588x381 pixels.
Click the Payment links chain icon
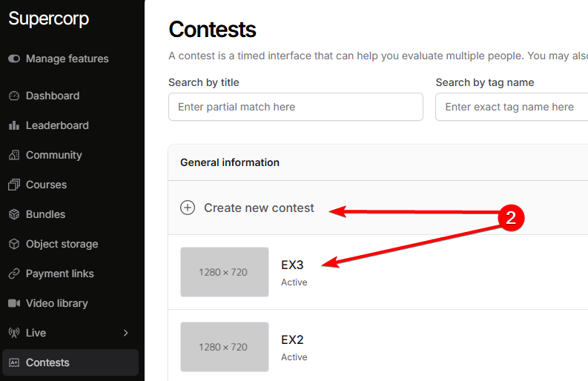[x=13, y=274]
